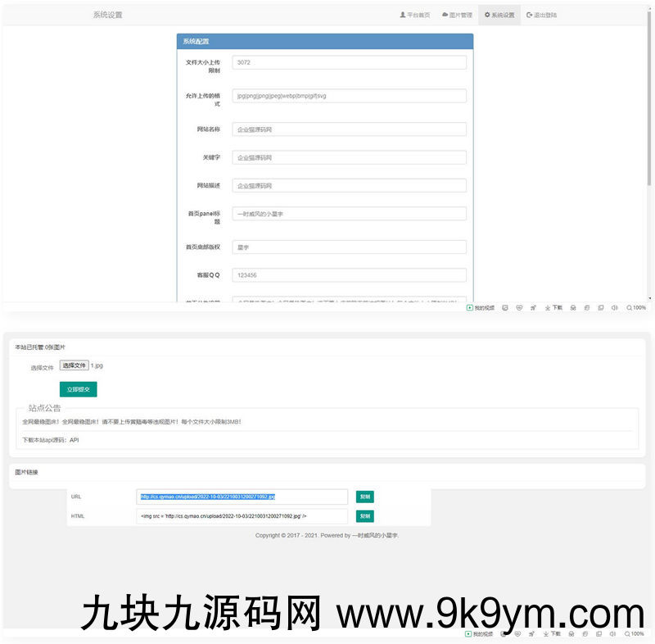Image resolution: width=655 pixels, height=644 pixels.
Task: Click the 我的视频 status bar icon
Action: 481,307
